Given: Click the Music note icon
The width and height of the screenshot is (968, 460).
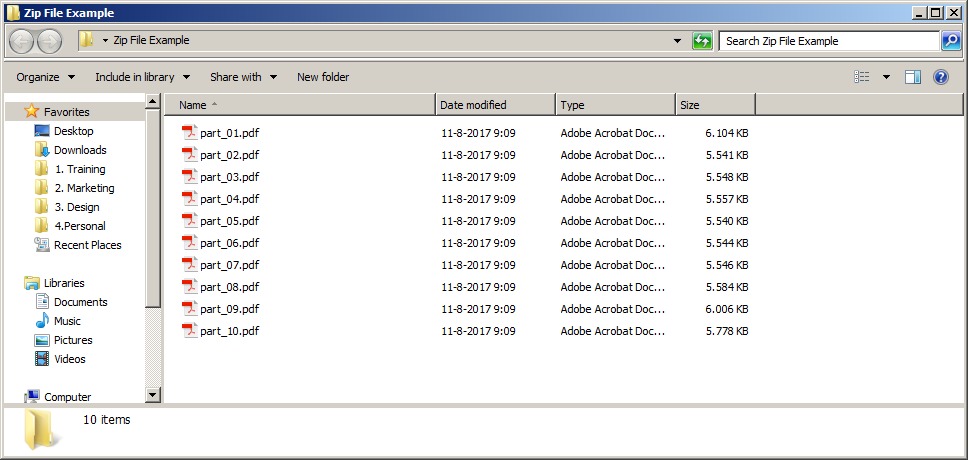Looking at the screenshot, I should click(x=42, y=320).
